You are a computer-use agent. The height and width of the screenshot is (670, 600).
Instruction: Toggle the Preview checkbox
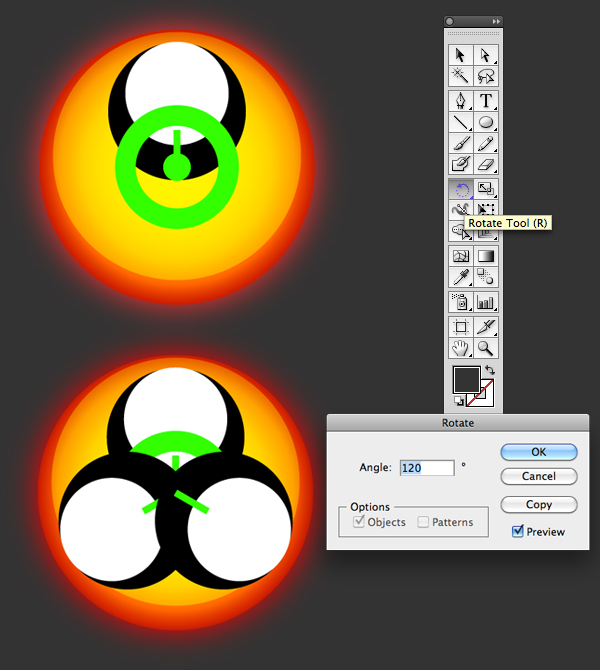pos(518,531)
